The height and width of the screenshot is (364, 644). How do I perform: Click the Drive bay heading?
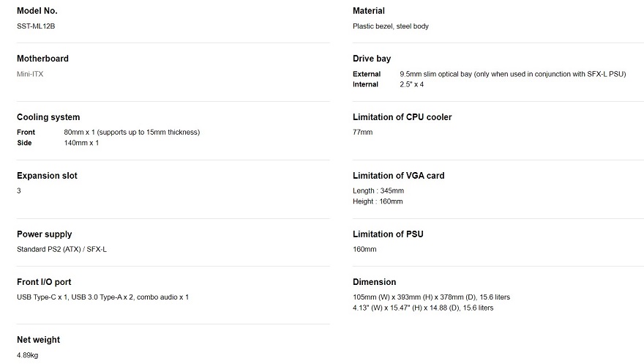372,59
